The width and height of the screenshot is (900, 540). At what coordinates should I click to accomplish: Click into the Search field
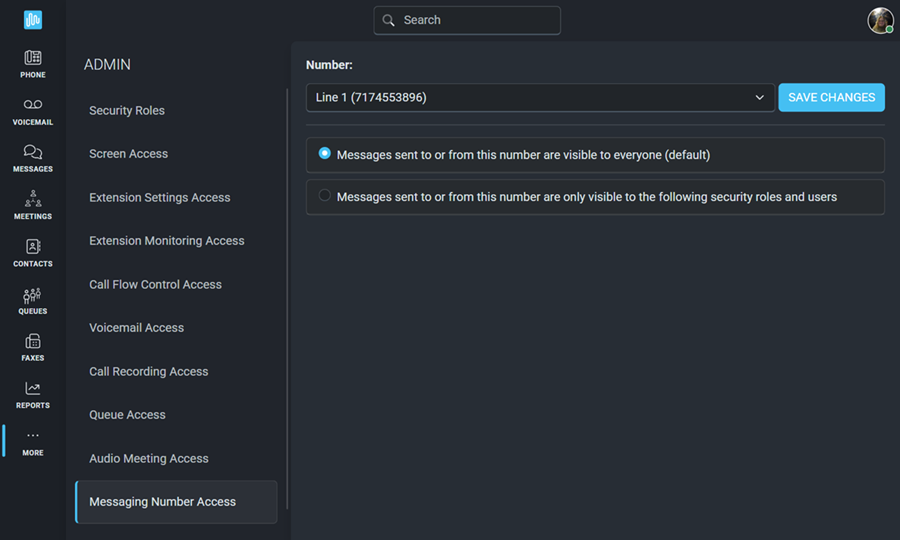[x=467, y=20]
